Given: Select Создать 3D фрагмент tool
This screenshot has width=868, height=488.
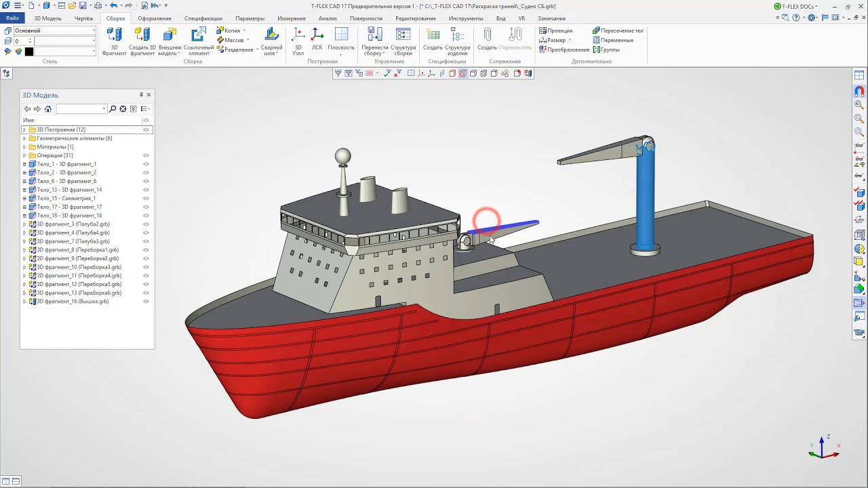Looking at the screenshot, I should [x=142, y=41].
